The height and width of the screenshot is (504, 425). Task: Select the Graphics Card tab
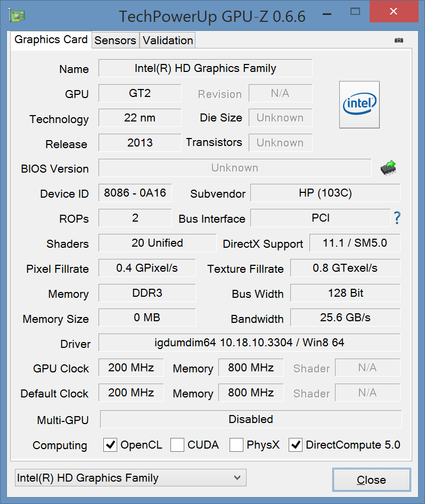coord(51,39)
